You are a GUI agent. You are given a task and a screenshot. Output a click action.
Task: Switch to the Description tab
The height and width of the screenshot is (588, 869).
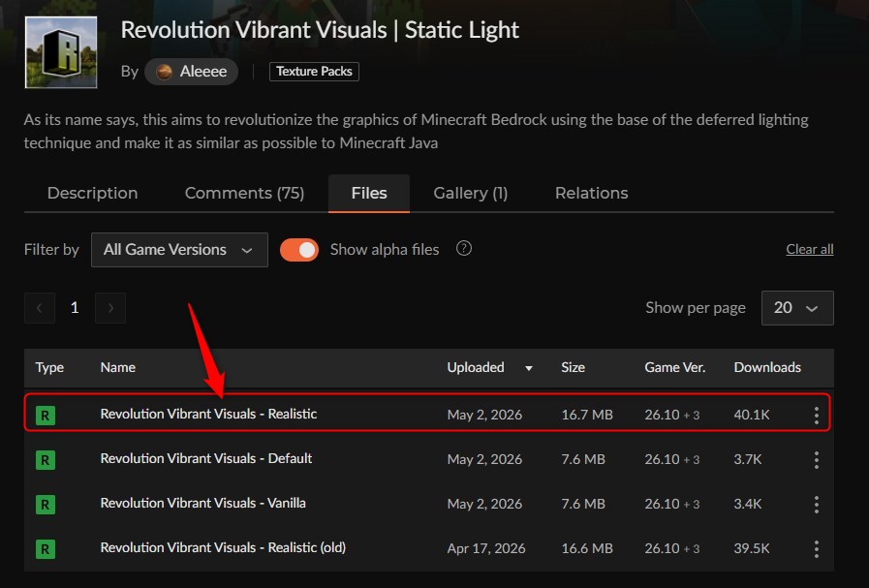(93, 193)
